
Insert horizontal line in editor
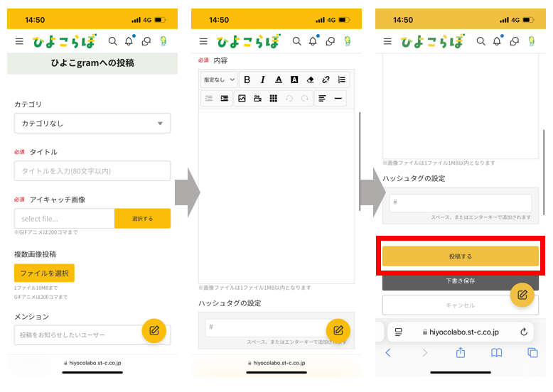[338, 98]
